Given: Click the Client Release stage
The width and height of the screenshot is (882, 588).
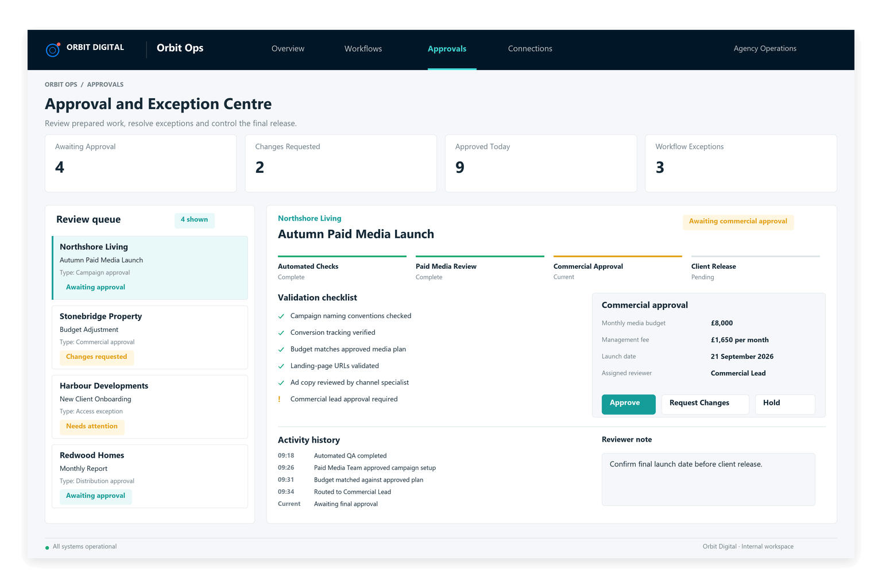Looking at the screenshot, I should tap(756, 269).
